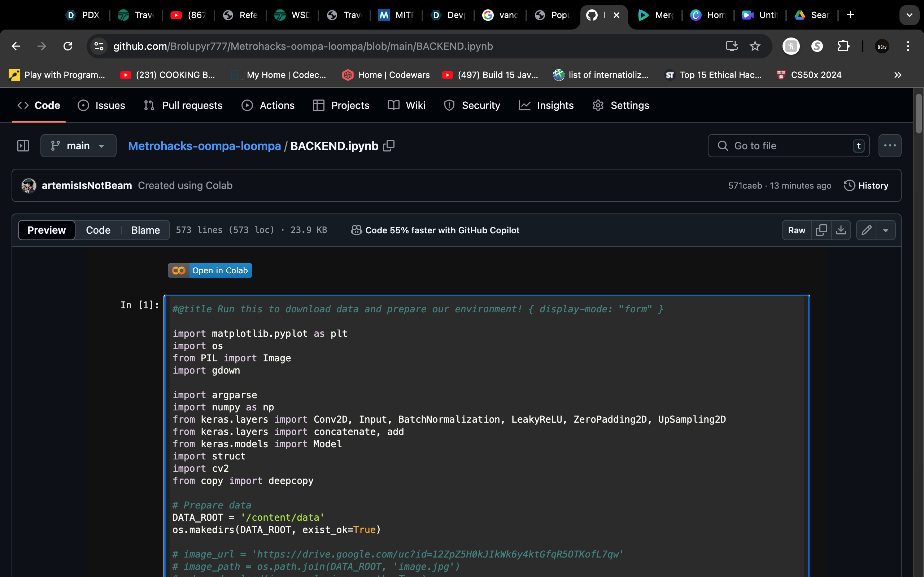Show hidden bookmarks via double chevron
Screen dimensions: 924x577
(898, 75)
